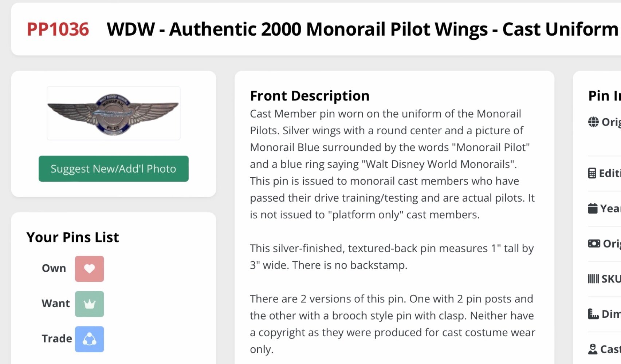Open the Monorail Pilot Wings pin photo
621x364 pixels.
point(113,113)
